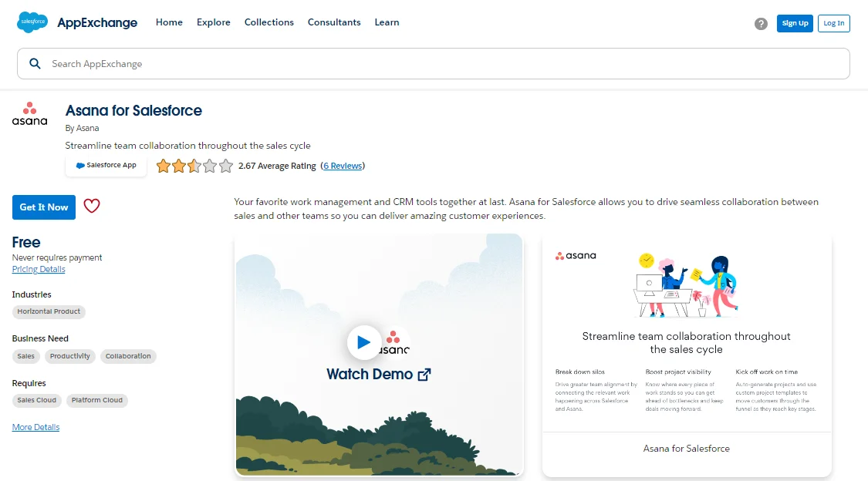Open the Explore section
The width and height of the screenshot is (868, 481).
click(x=214, y=22)
